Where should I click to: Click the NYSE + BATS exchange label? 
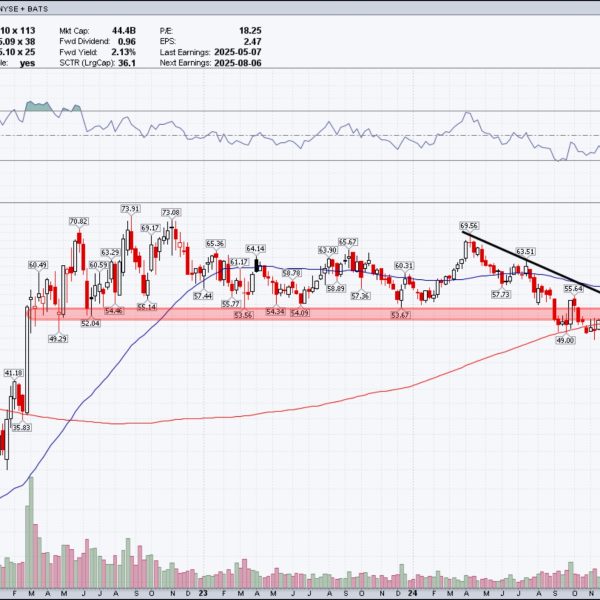pyautogui.click(x=24, y=9)
